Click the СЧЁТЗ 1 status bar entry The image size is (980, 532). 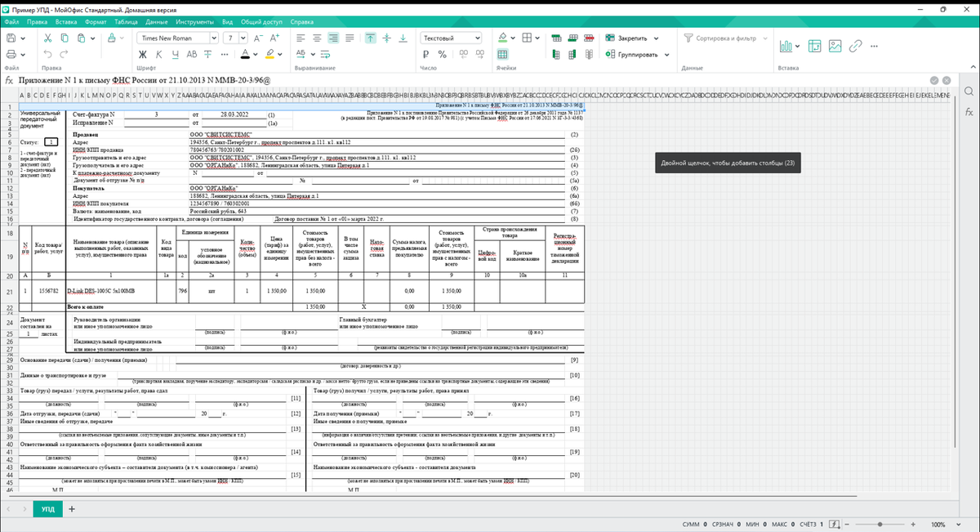click(x=811, y=524)
